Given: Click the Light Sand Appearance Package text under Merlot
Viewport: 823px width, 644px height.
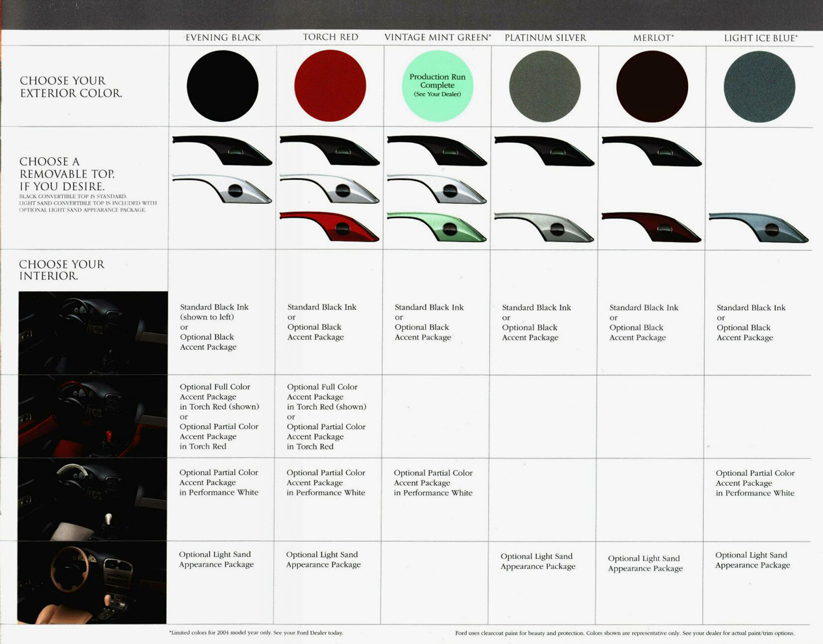Looking at the screenshot, I should pos(645,563).
